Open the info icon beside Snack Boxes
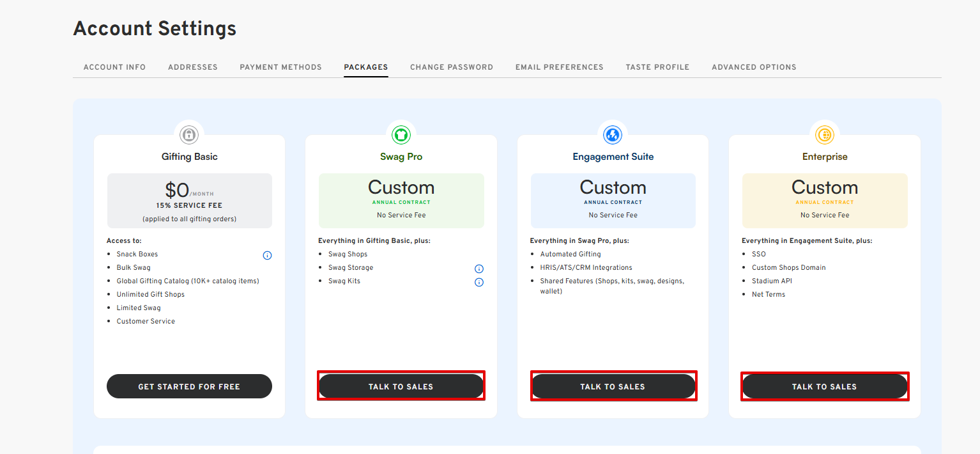 [x=267, y=255]
